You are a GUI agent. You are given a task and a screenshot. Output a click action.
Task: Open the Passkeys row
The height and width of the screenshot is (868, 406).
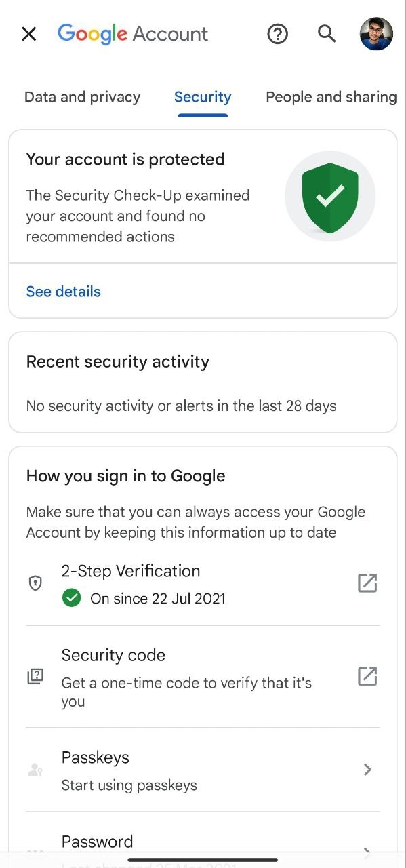(203, 770)
